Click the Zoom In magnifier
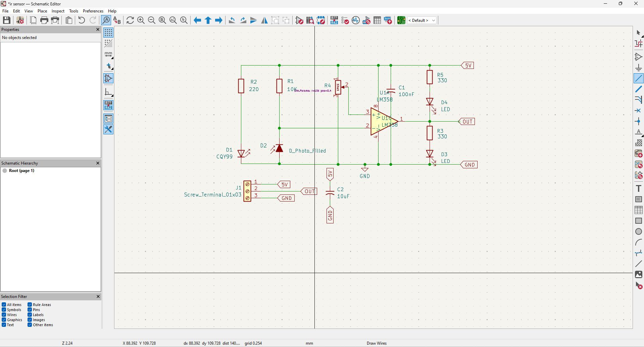Screen dimensions: 644x347 (x=141, y=20)
